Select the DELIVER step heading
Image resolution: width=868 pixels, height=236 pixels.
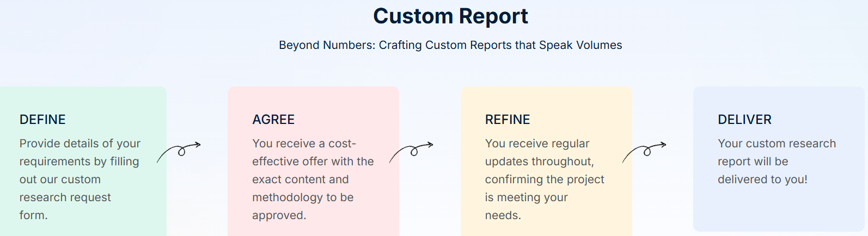coord(744,120)
